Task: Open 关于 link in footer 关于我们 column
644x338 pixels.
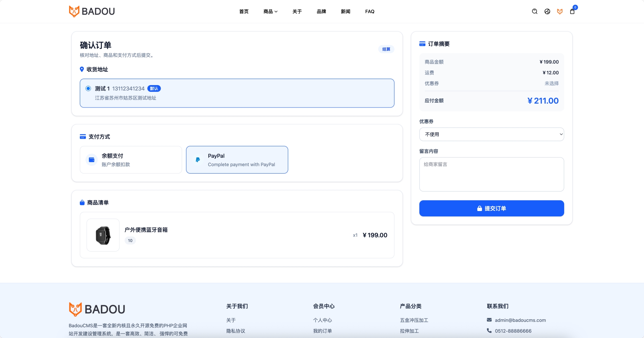Action: pyautogui.click(x=231, y=320)
